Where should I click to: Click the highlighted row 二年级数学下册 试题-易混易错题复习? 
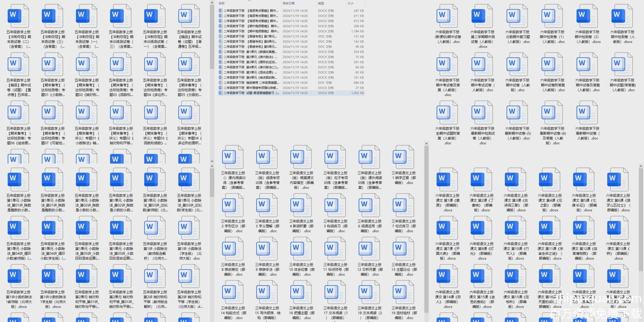click(291, 93)
